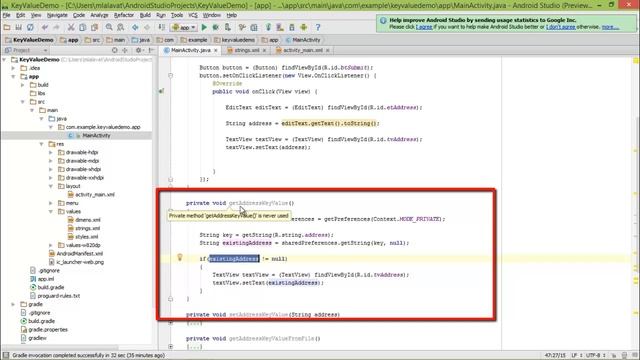Expand the menu folder arrow
The height and width of the screenshot is (360, 640).
coord(51,203)
